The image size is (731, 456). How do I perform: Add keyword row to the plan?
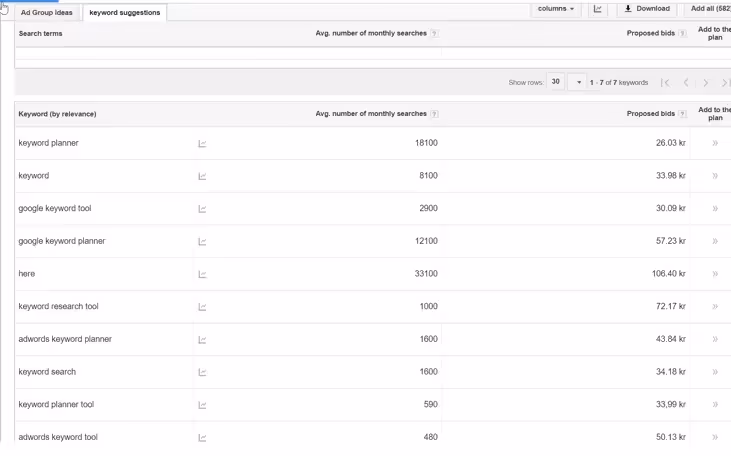(x=715, y=176)
